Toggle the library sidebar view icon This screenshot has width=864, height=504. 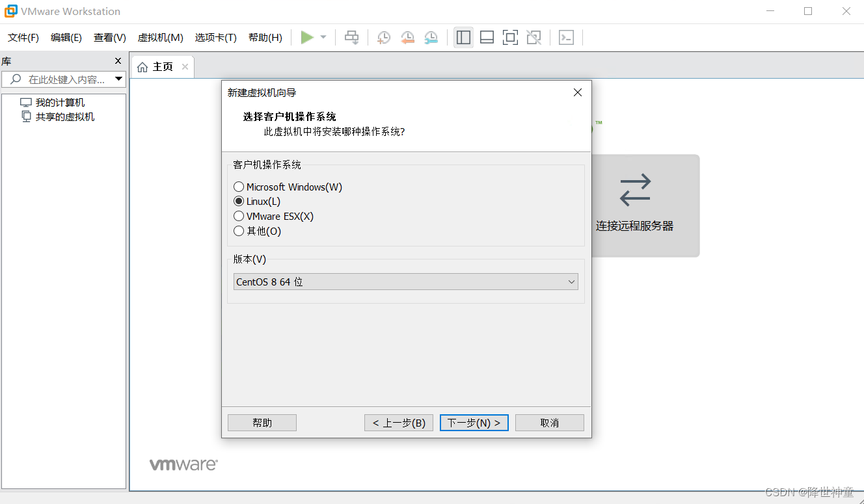click(463, 38)
